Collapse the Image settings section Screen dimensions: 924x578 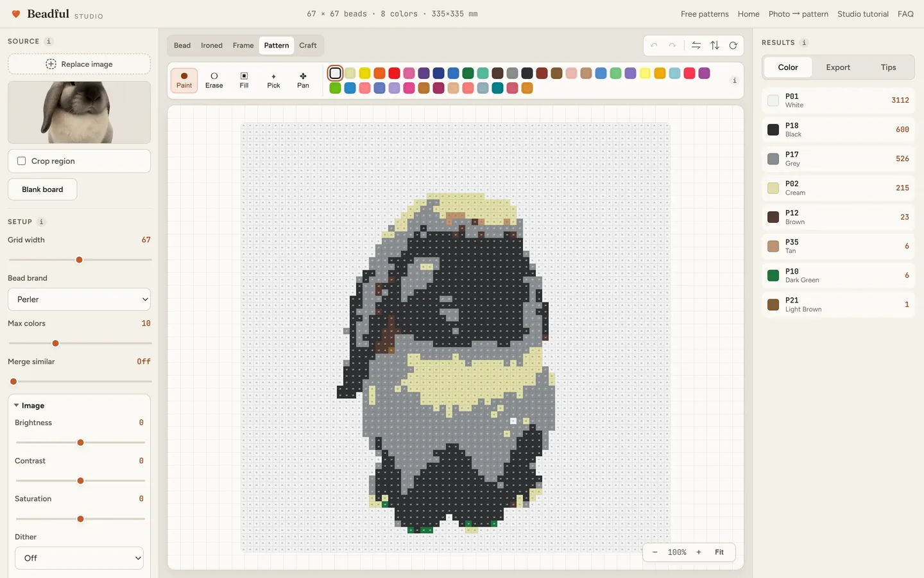pos(30,406)
